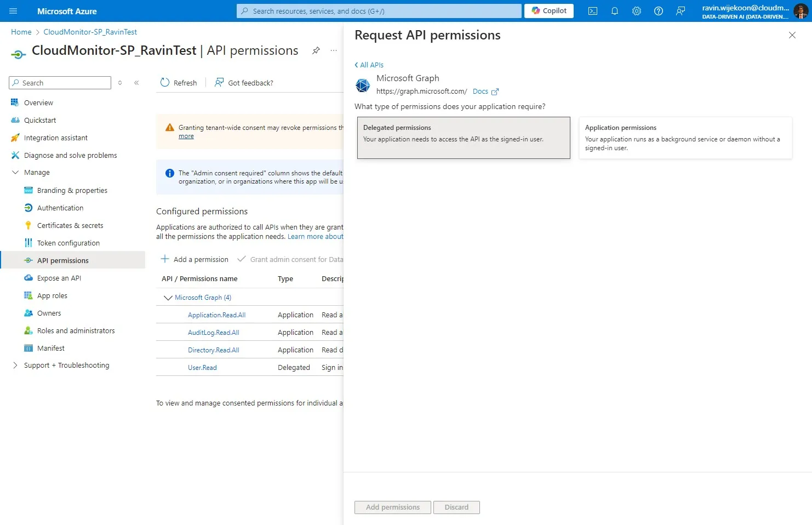Open the notifications bell
Image resolution: width=812 pixels, height=525 pixels.
coord(615,11)
